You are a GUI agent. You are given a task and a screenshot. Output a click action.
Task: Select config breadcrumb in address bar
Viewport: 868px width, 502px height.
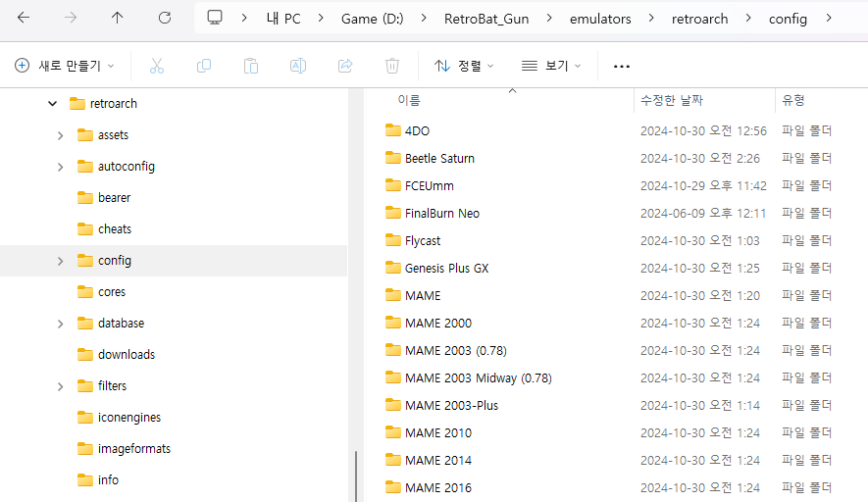[x=788, y=19]
